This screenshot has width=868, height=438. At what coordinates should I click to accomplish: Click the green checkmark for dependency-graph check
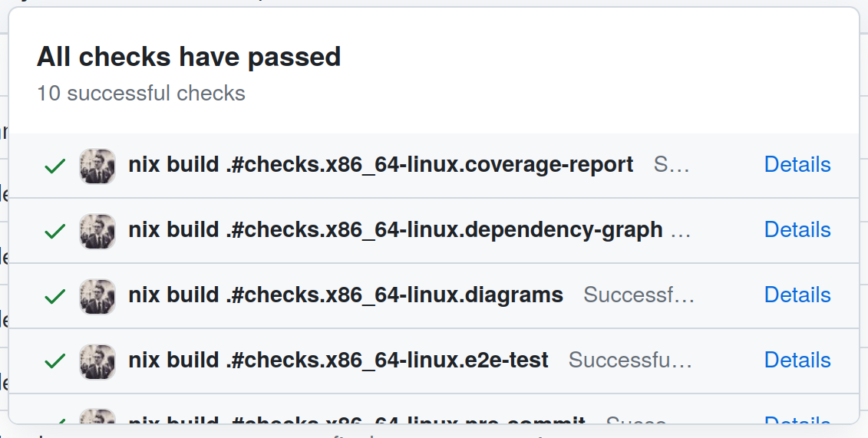click(54, 231)
